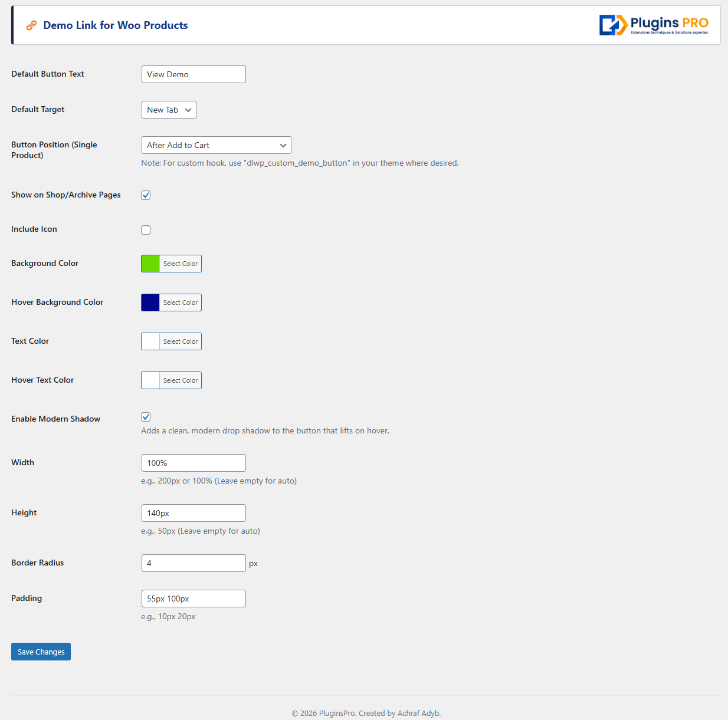Open the Default Target dropdown
728x720 pixels.
pos(169,110)
